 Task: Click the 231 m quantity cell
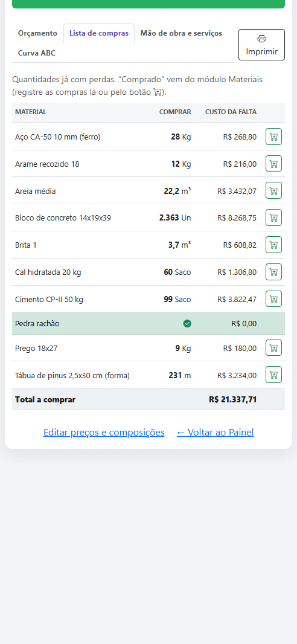180,375
